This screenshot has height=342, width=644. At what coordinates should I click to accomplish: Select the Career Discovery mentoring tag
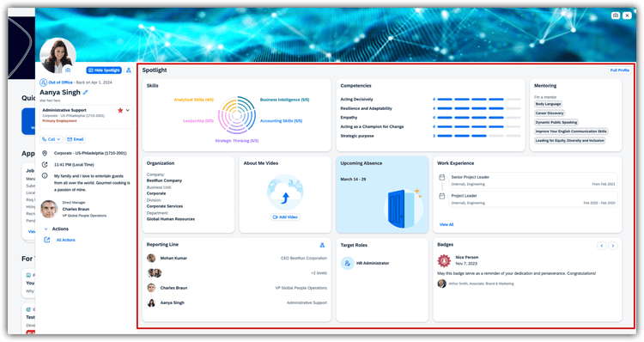coord(550,113)
